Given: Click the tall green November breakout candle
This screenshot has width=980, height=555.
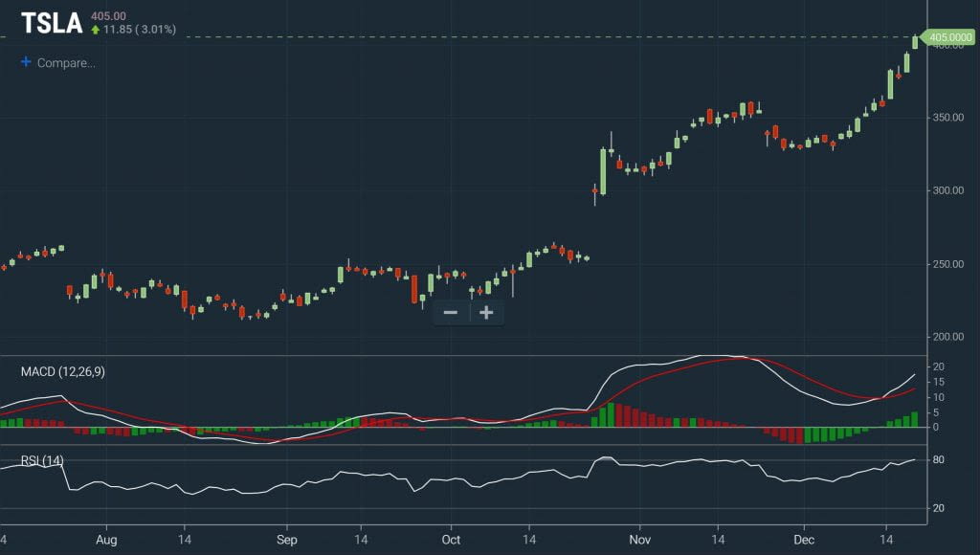Looking at the screenshot, I should coord(604,172).
